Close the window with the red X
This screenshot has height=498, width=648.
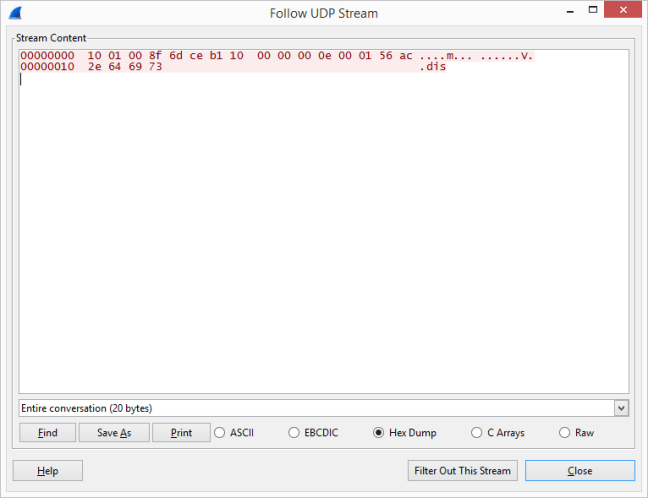click(623, 10)
